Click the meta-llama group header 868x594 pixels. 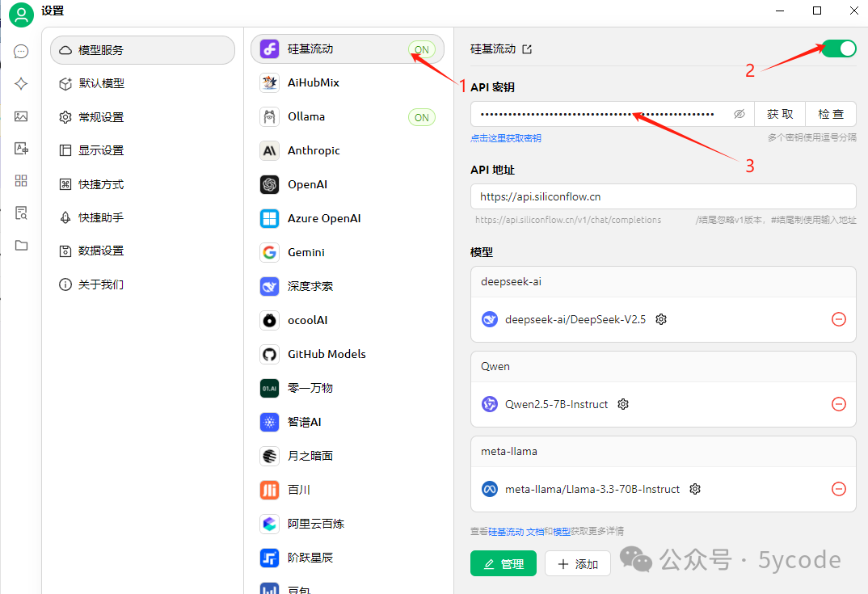click(664, 451)
